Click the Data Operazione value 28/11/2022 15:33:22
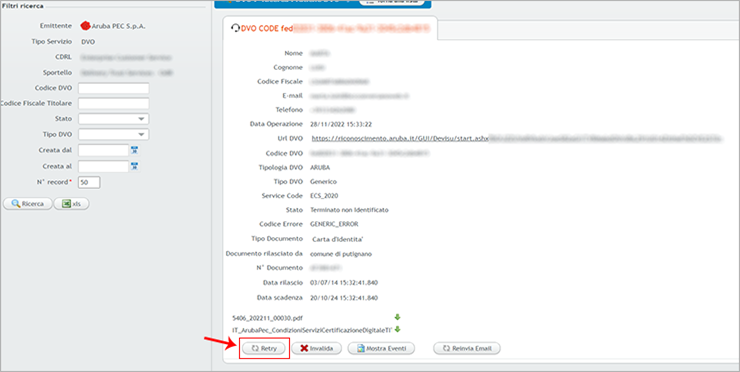The image size is (740, 372). (x=341, y=124)
